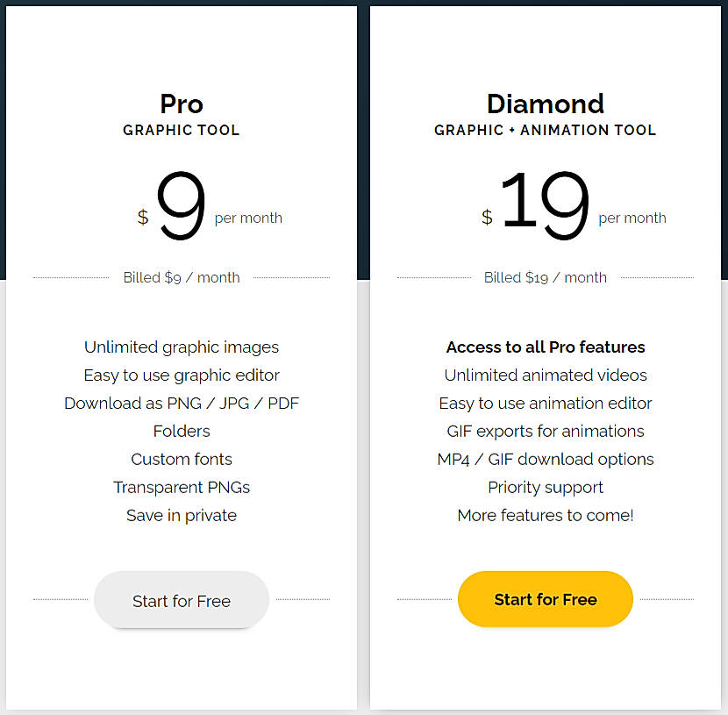Image resolution: width=728 pixels, height=715 pixels.
Task: Click 'Transparent PNGs' on the Pro card
Action: [x=181, y=487]
